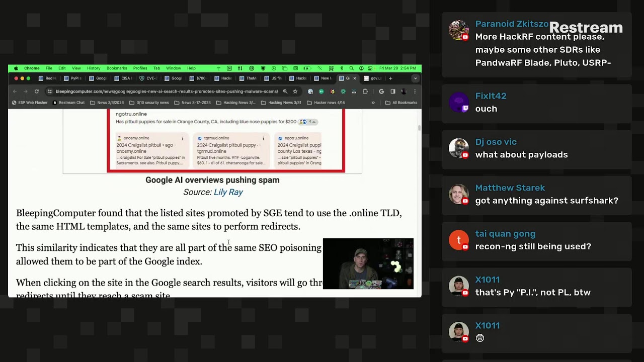Open a new browser tab
This screenshot has height=362, width=644.
pyautogui.click(x=390, y=78)
